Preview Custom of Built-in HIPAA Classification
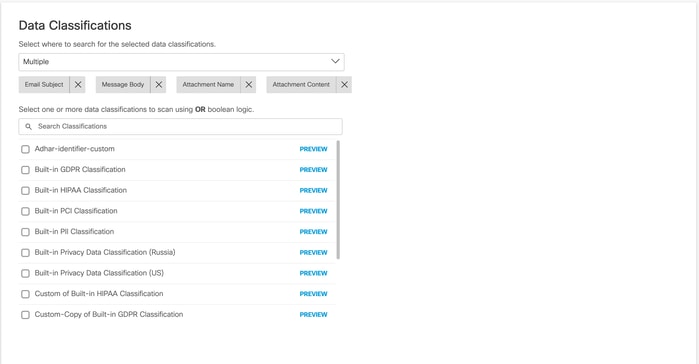699x364 pixels. click(x=313, y=294)
